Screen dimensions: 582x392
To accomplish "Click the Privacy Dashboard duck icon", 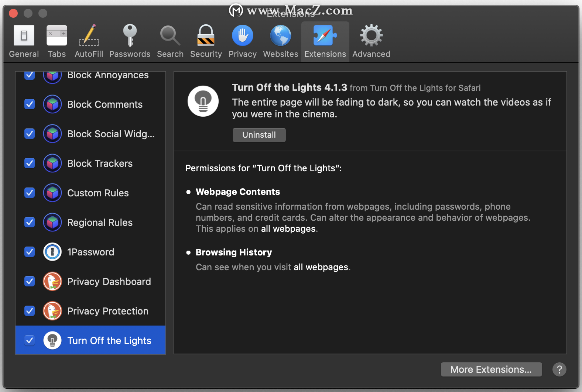I will point(52,282).
